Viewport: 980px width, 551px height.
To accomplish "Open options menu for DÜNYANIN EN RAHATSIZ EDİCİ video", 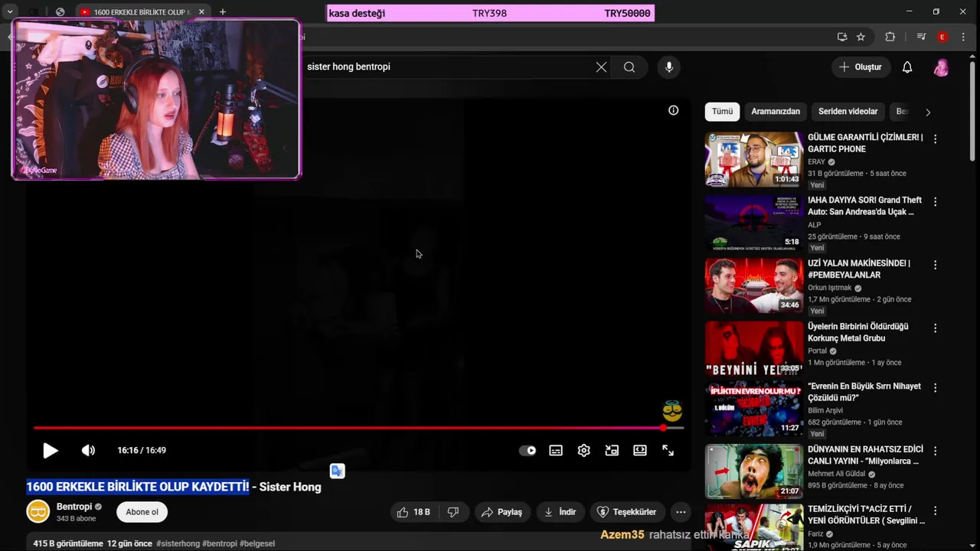I will click(935, 451).
